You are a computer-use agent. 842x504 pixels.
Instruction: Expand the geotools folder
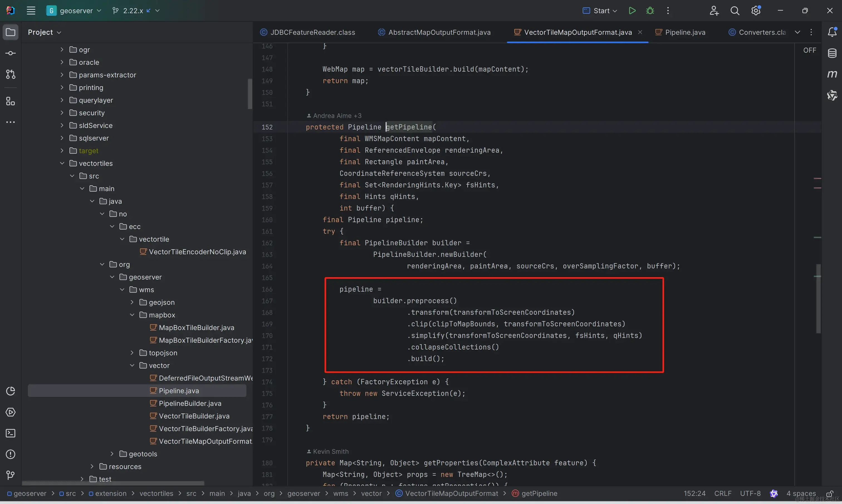tap(112, 454)
